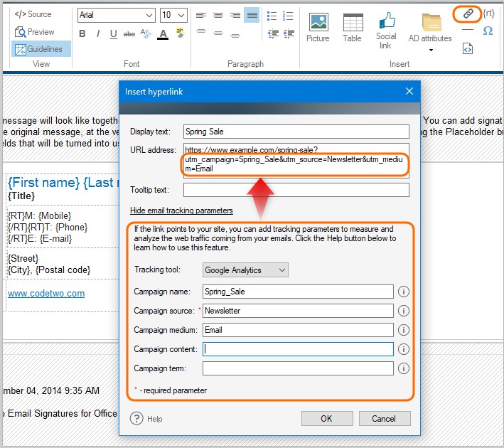This screenshot has width=504, height=448.
Task: Click Hide email tracking parameters link
Action: click(x=181, y=210)
